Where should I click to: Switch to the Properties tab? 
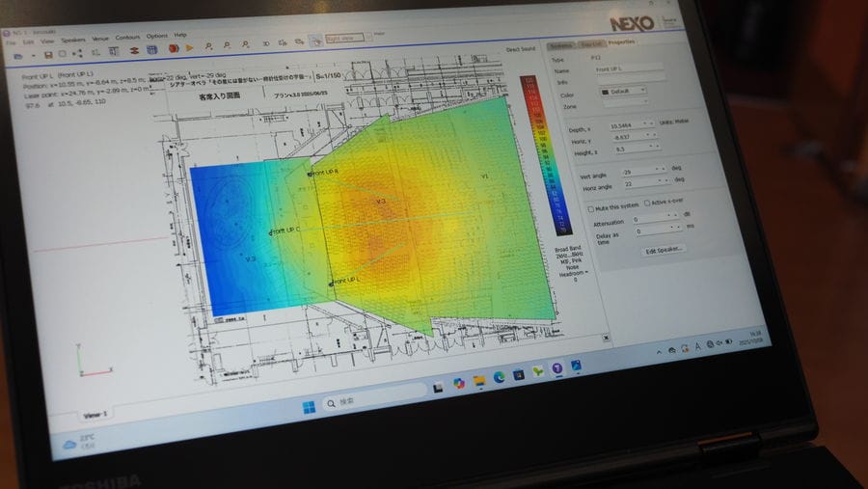pyautogui.click(x=621, y=42)
